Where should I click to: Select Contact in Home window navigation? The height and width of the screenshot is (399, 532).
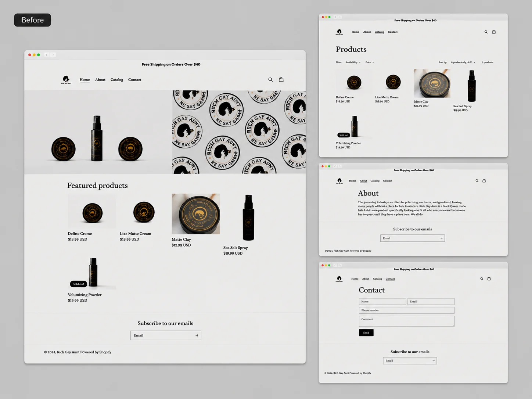pos(135,80)
